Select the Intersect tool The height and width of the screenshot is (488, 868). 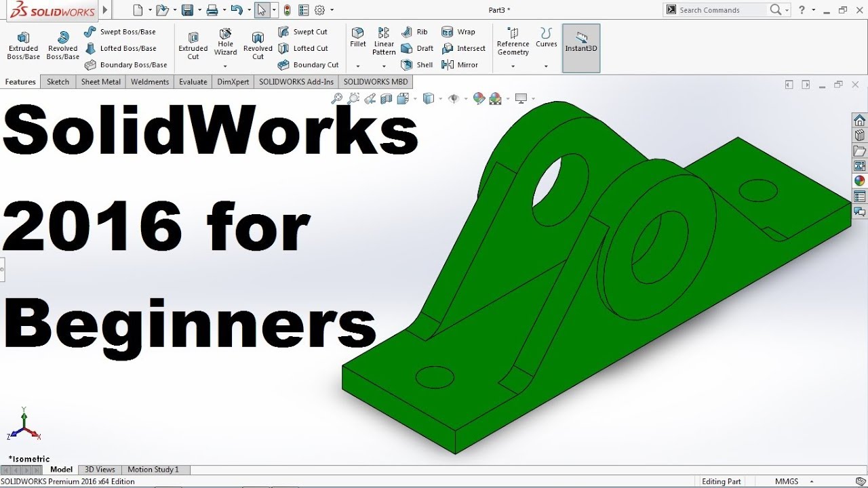click(x=464, y=49)
